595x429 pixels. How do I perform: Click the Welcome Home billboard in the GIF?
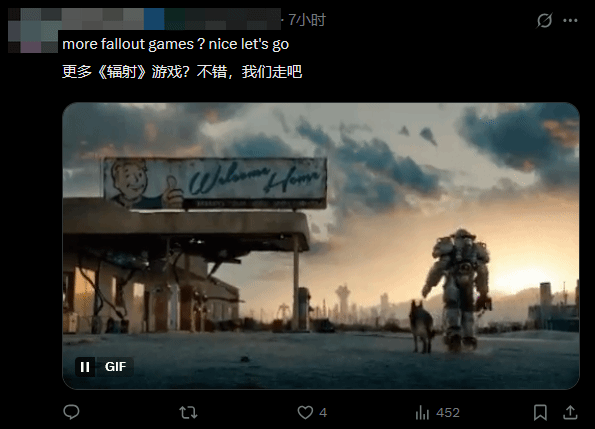click(x=215, y=183)
